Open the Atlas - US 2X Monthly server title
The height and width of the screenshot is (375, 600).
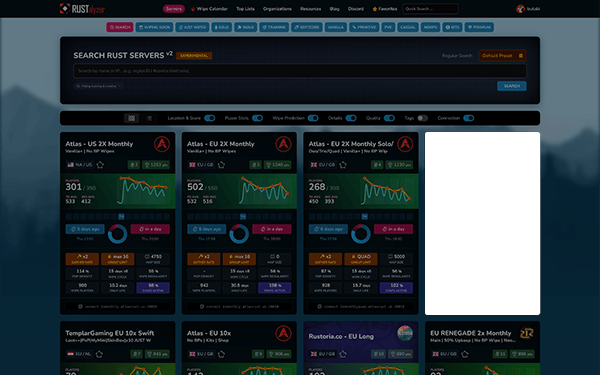[x=99, y=144]
